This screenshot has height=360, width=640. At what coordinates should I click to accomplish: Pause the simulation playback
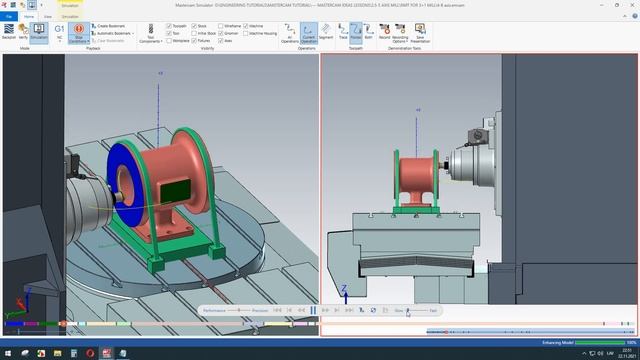[x=313, y=311]
